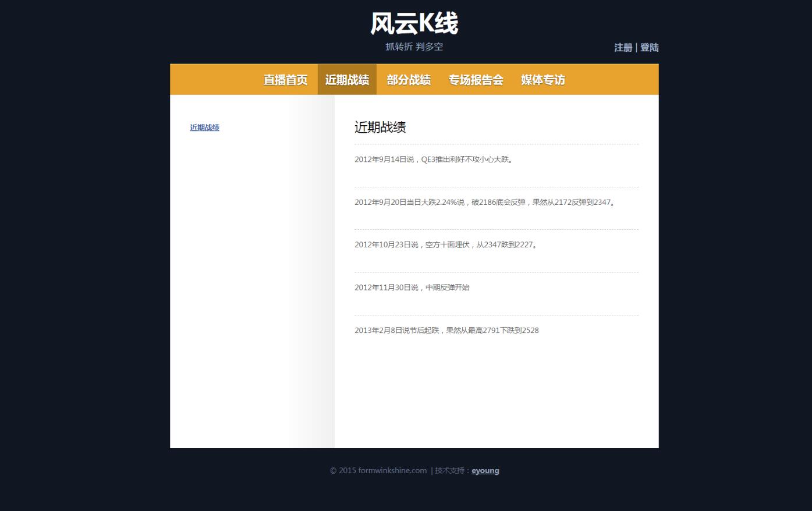Go to the 直播首页 nav tab
The height and width of the screenshot is (511, 812).
click(285, 80)
